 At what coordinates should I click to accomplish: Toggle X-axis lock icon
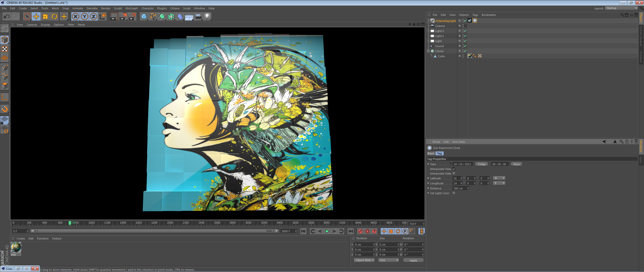(75, 17)
